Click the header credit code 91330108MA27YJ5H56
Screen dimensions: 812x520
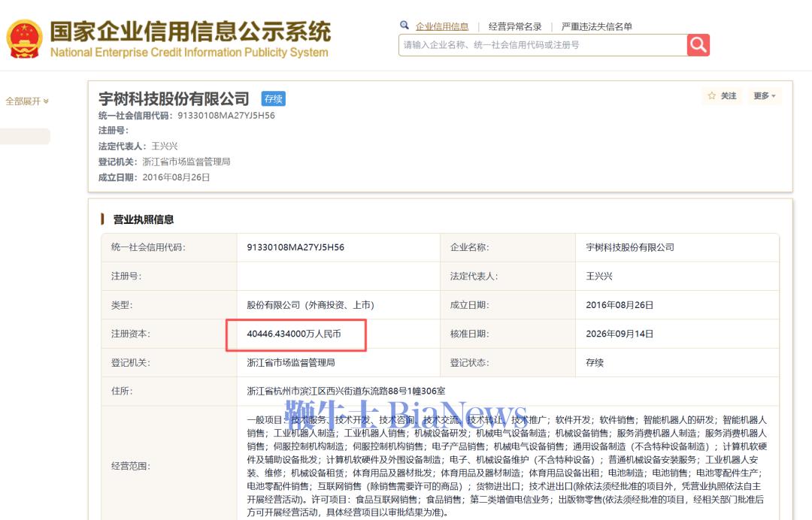click(x=226, y=116)
